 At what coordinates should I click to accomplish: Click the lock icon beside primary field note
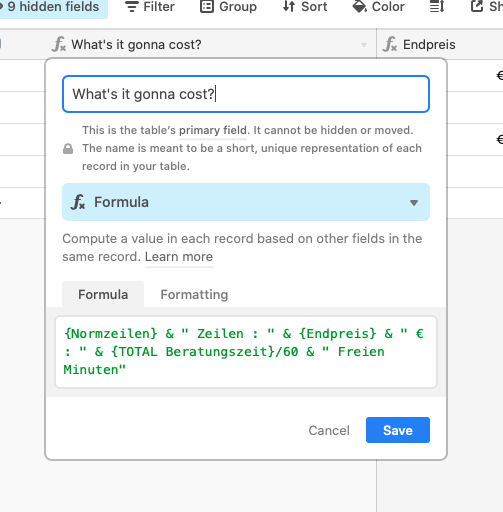[x=68, y=149]
